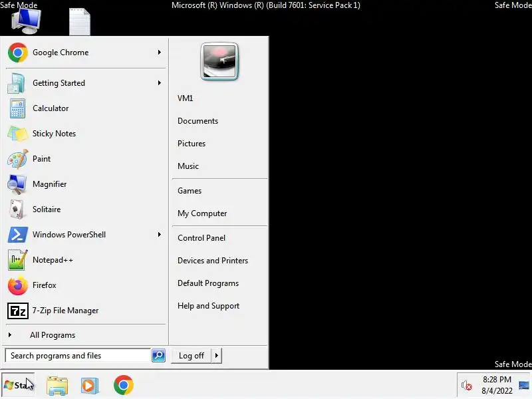Open Sticky Notes icon
The width and height of the screenshot is (532, 399).
[17, 134]
